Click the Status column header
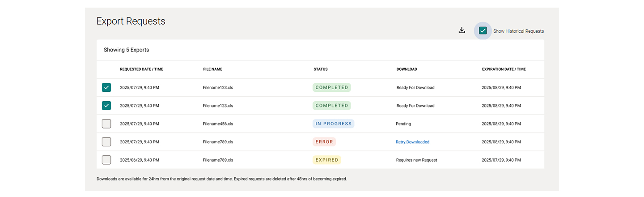 coord(321,69)
